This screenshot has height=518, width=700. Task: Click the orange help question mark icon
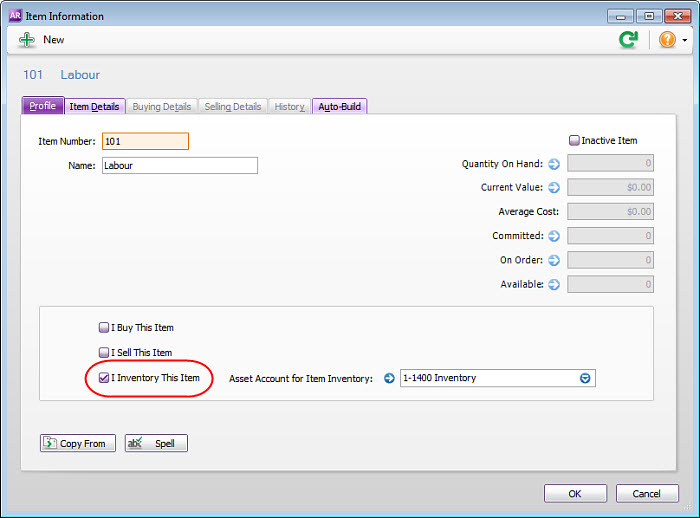(667, 40)
